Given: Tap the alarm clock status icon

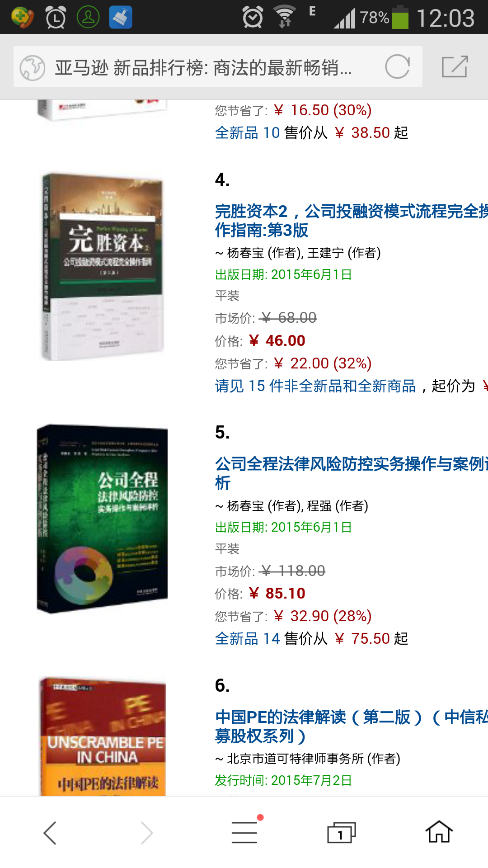Looking at the screenshot, I should pyautogui.click(x=253, y=17).
